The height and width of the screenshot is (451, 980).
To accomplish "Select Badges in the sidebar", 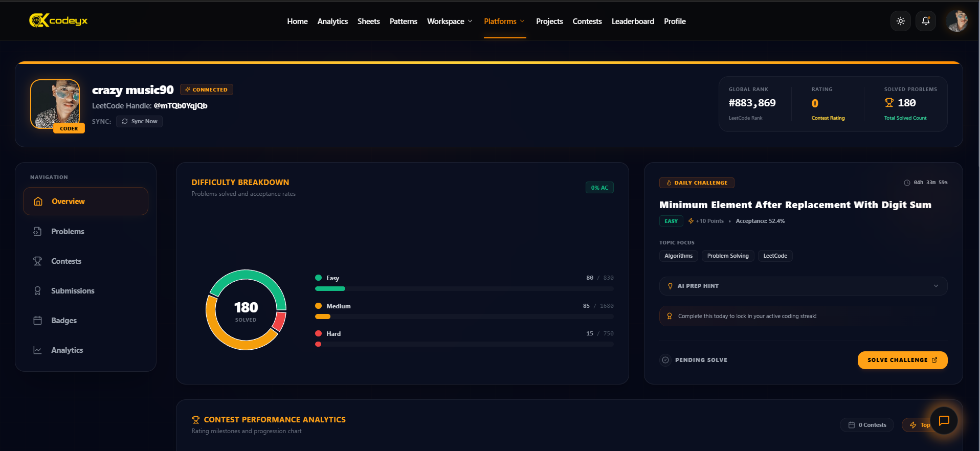I will click(x=85, y=321).
